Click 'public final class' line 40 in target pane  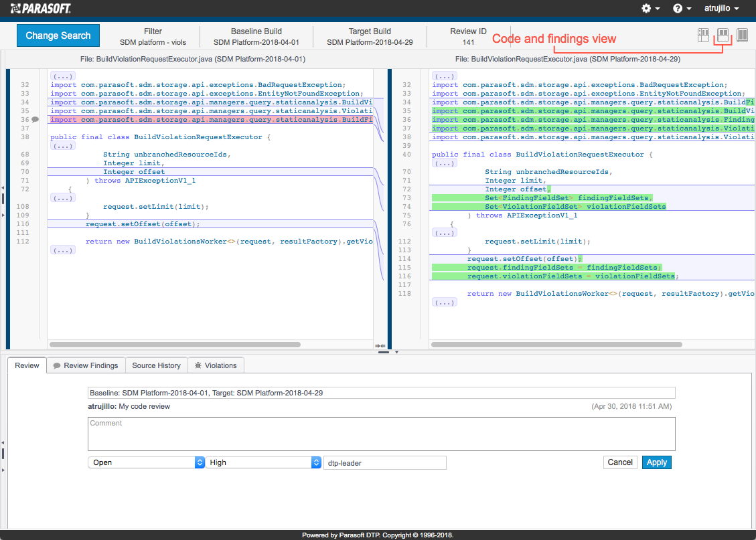click(x=542, y=155)
